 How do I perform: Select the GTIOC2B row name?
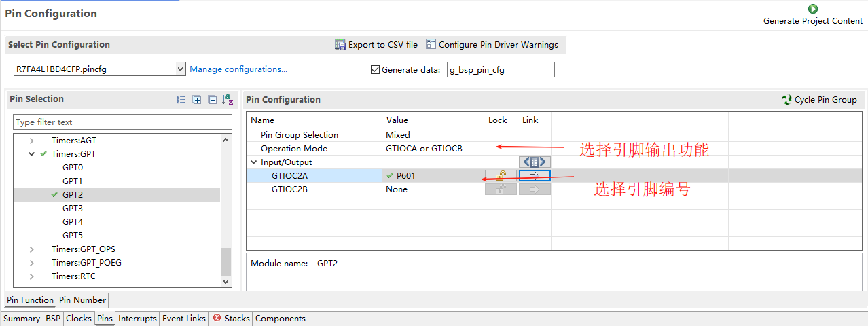pyautogui.click(x=289, y=189)
